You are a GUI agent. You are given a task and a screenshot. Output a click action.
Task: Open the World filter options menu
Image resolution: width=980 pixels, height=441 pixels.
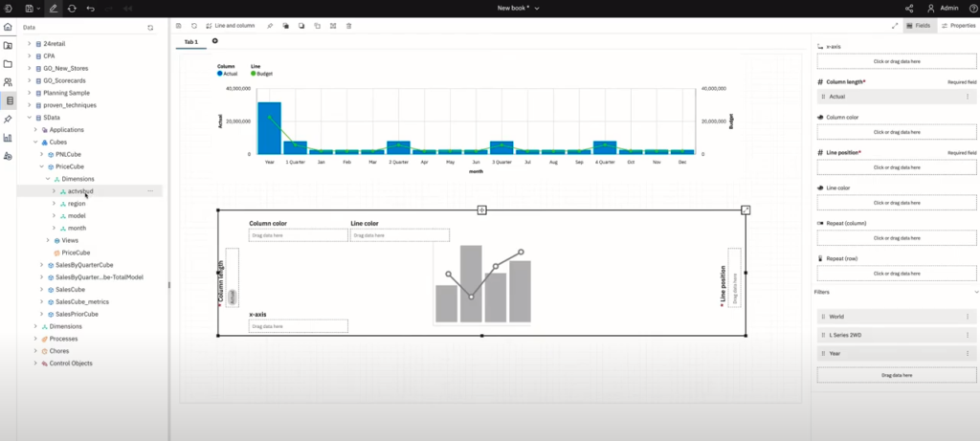tap(968, 317)
